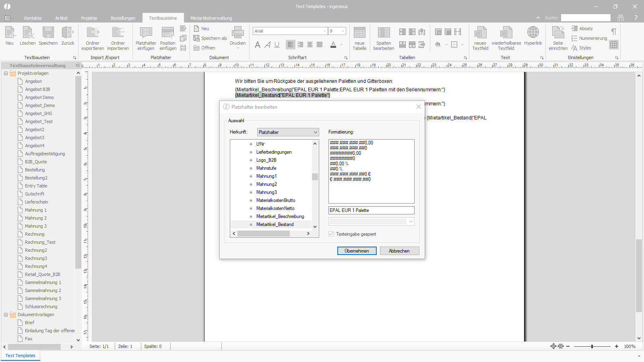Toggle the Texteingabe gesperrt checkbox

point(331,234)
